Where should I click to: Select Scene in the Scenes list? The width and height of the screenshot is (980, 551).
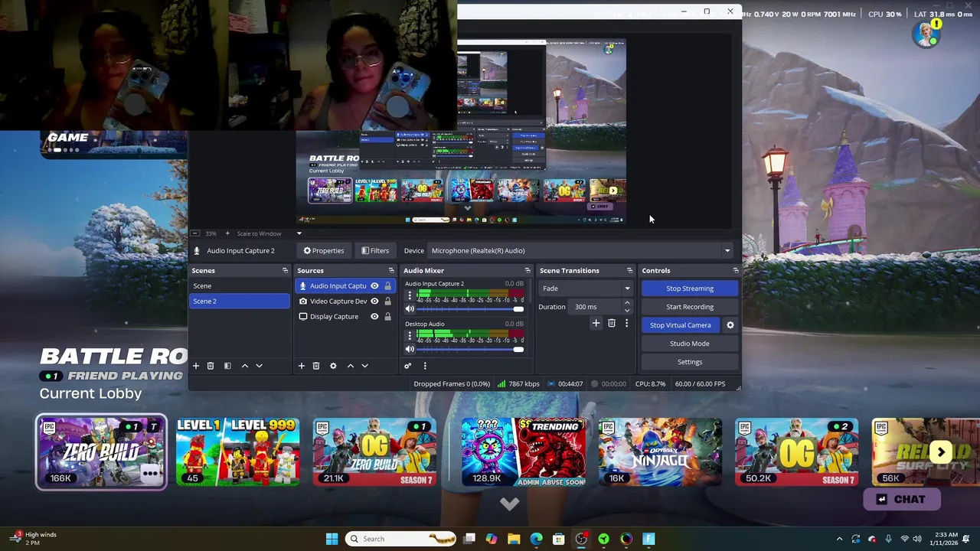240,285
